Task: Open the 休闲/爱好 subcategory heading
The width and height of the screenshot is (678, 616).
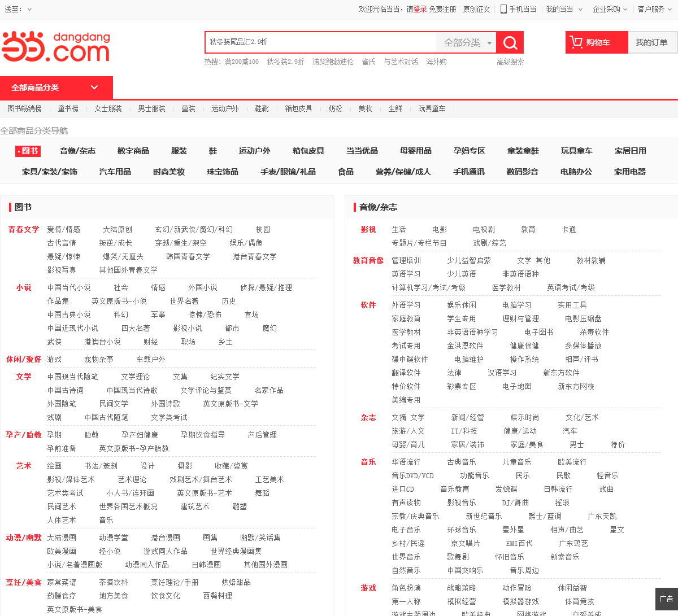Action: [x=24, y=359]
